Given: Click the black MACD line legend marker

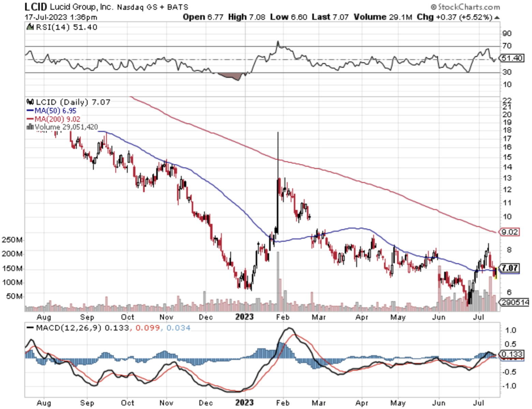Looking at the screenshot, I should 30,328.
